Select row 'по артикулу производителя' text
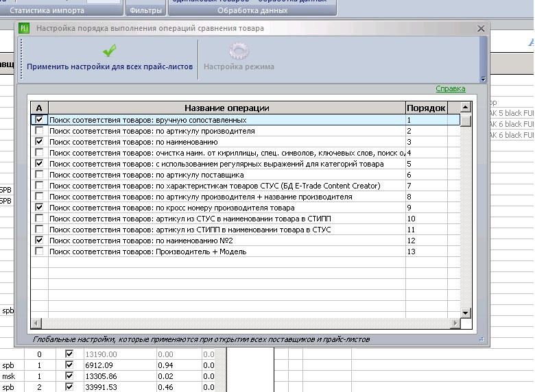535x392 pixels. coord(152,131)
